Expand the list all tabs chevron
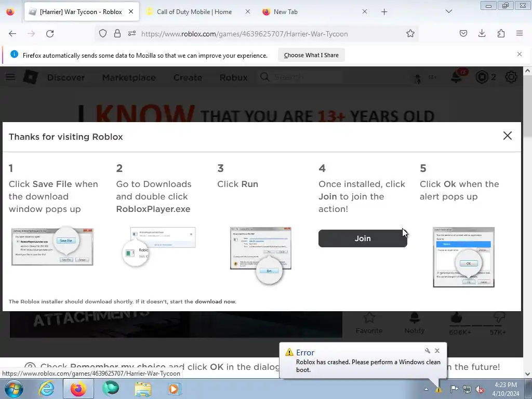 click(x=448, y=11)
